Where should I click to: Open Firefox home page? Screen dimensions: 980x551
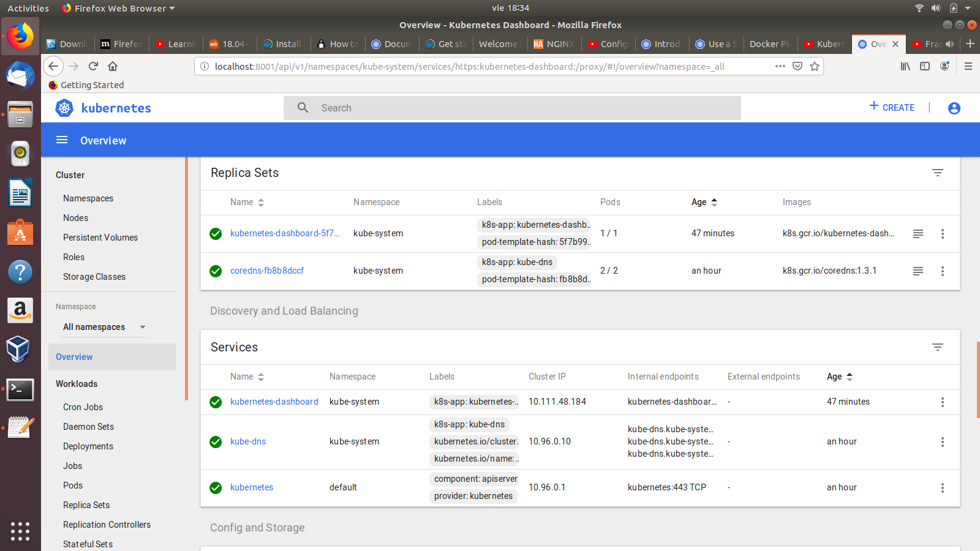coord(113,66)
